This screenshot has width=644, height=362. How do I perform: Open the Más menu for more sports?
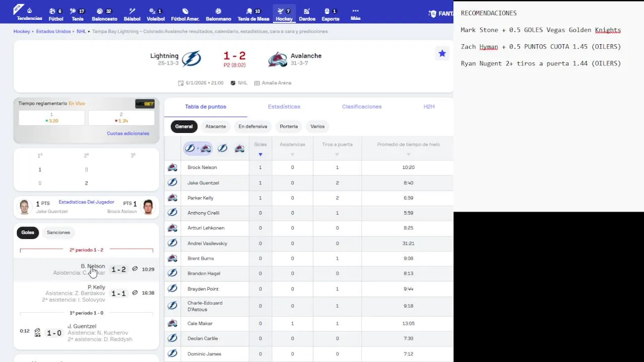pos(355,14)
